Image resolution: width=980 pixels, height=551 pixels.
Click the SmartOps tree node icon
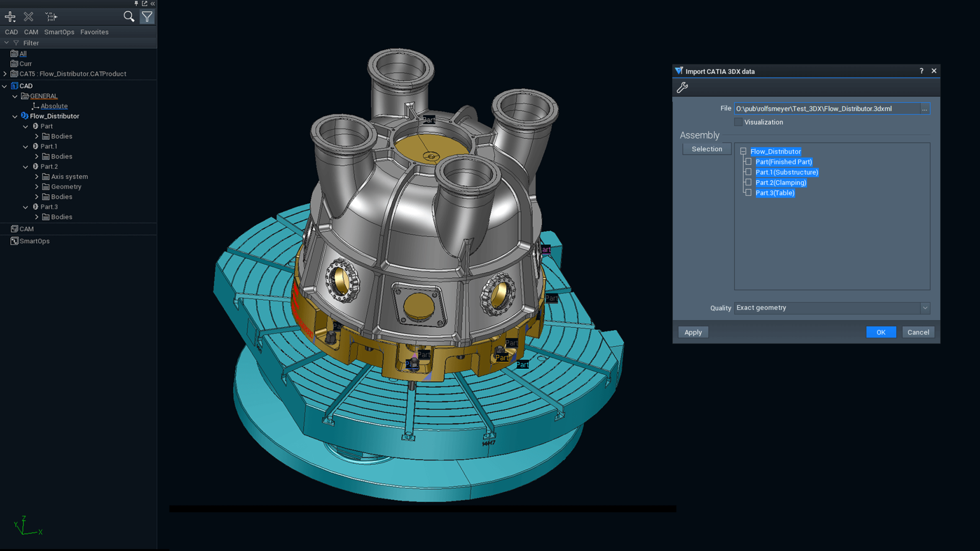click(14, 241)
